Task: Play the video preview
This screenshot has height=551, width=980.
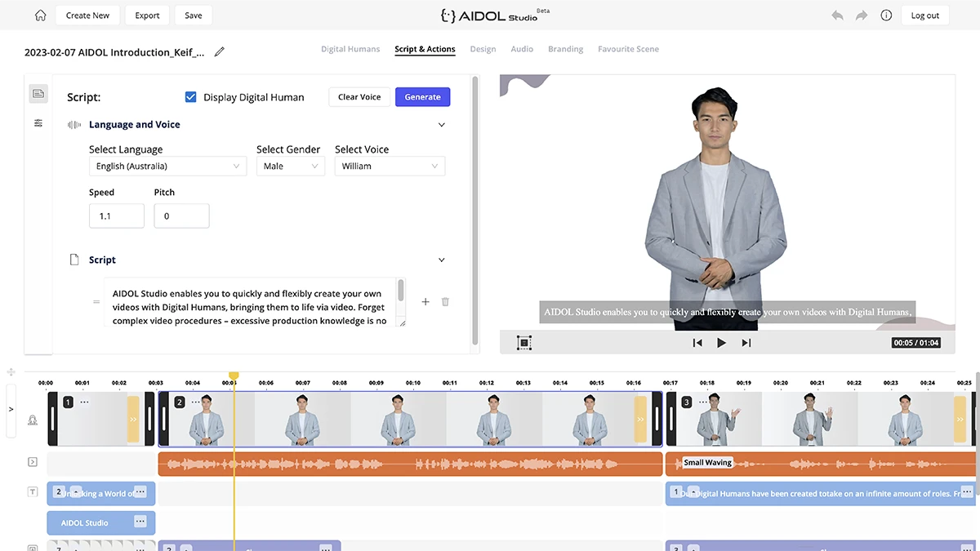Action: [x=721, y=343]
